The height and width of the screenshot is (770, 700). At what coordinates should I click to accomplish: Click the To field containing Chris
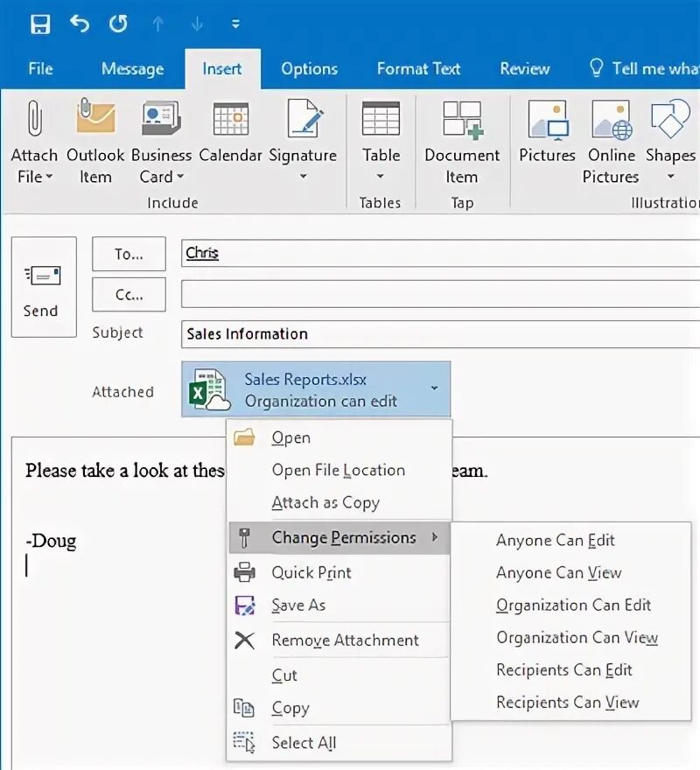440,254
